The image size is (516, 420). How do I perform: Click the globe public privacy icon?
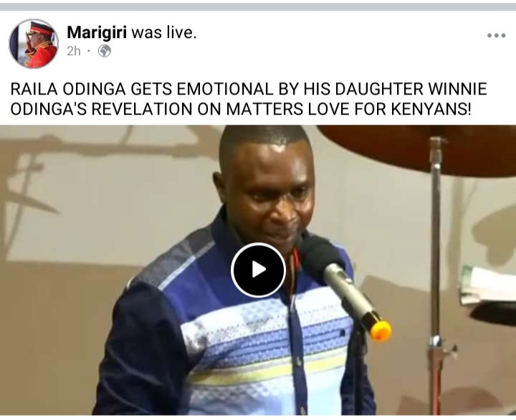105,51
